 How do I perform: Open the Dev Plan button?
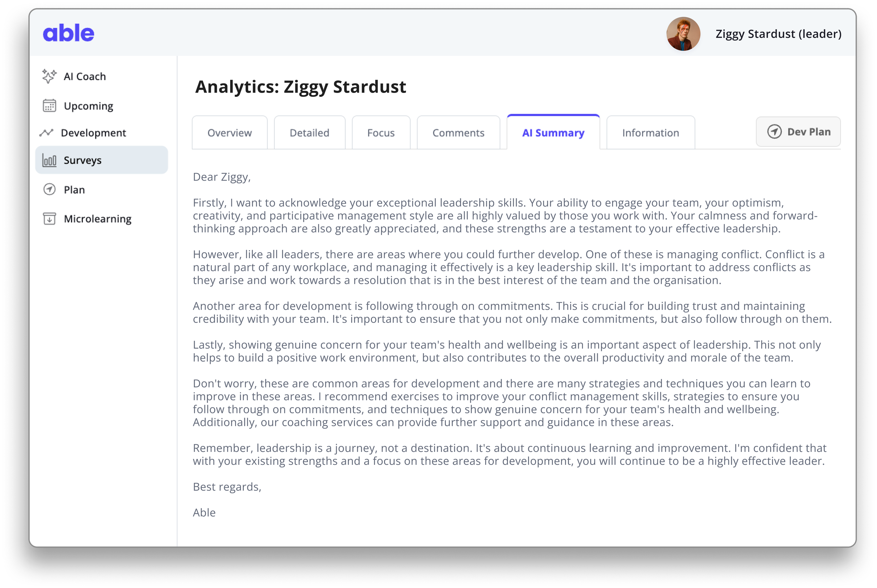[x=798, y=132]
